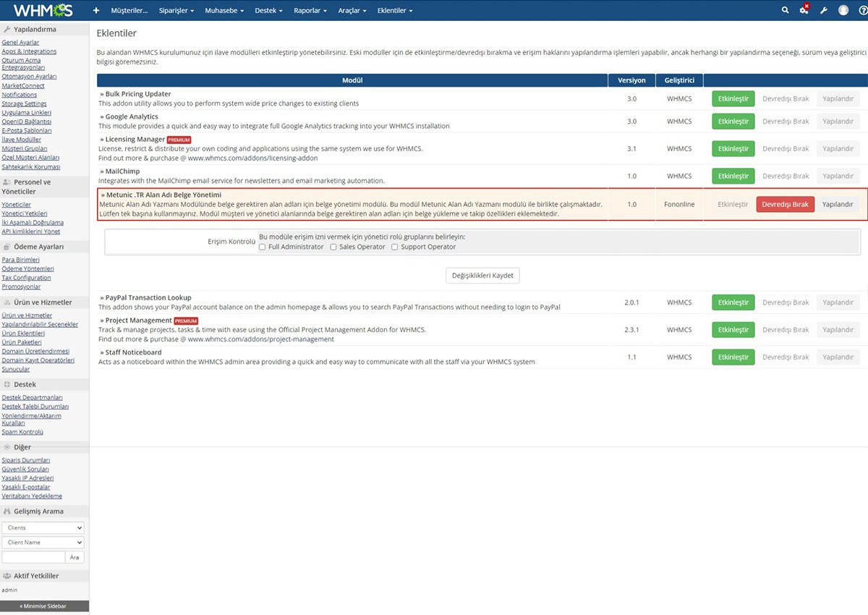
Task: Open the wrench setup icon
Action: pyautogui.click(x=824, y=10)
